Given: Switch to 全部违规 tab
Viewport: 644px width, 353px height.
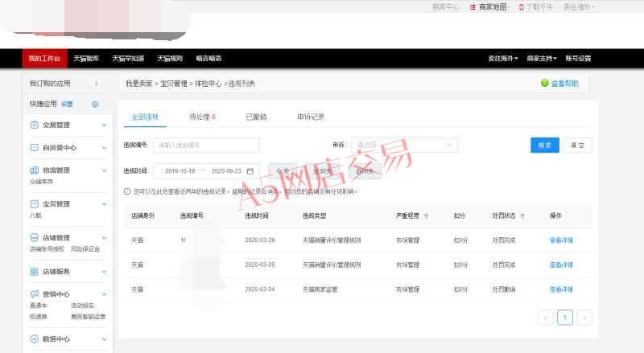Looking at the screenshot, I should [x=145, y=117].
